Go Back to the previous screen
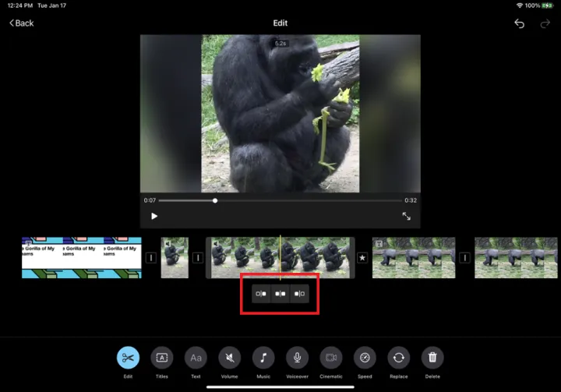 coord(22,23)
